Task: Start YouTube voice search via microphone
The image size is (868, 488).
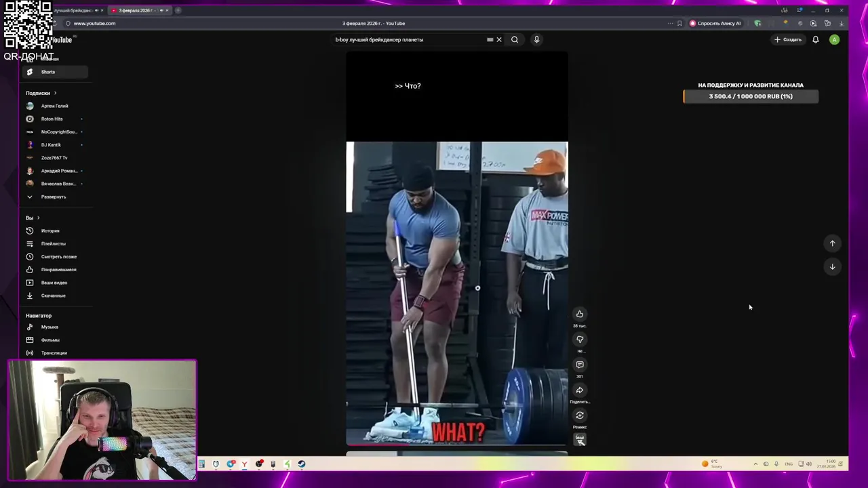Action: (536, 39)
